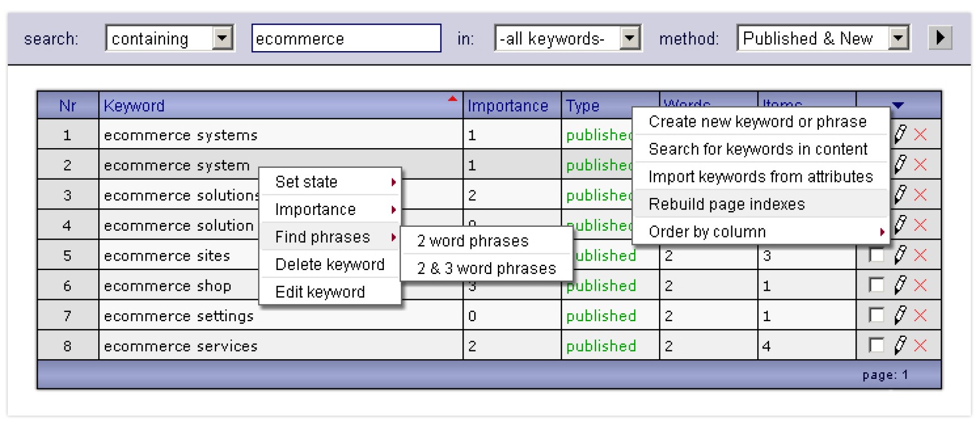Delete ecommerce shop using red X icon
980x430 pixels.
[x=920, y=285]
